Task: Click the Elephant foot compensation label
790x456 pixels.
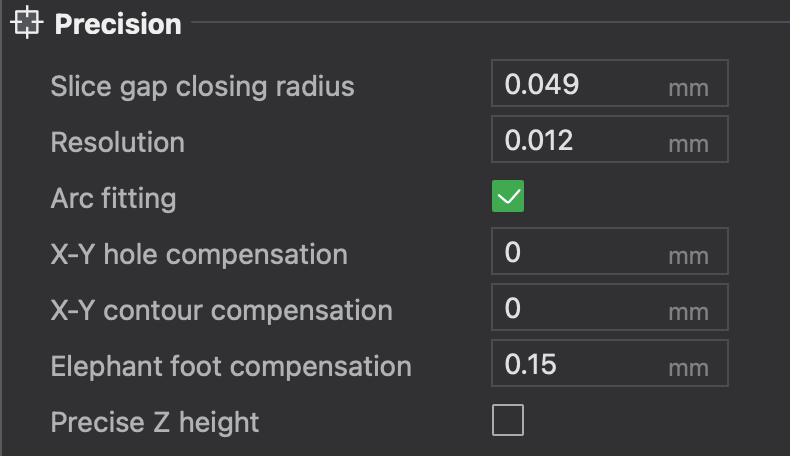Action: tap(231, 366)
